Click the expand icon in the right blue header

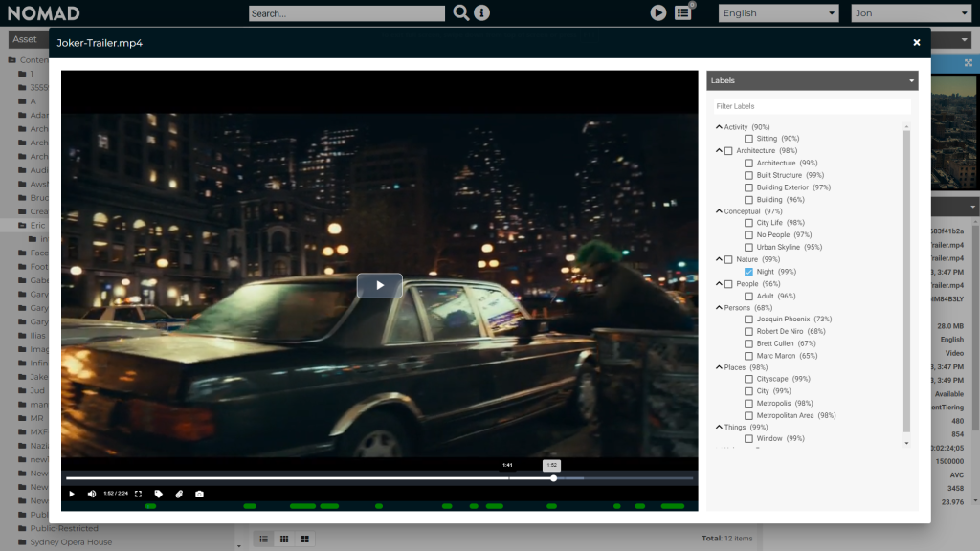pos(969,63)
